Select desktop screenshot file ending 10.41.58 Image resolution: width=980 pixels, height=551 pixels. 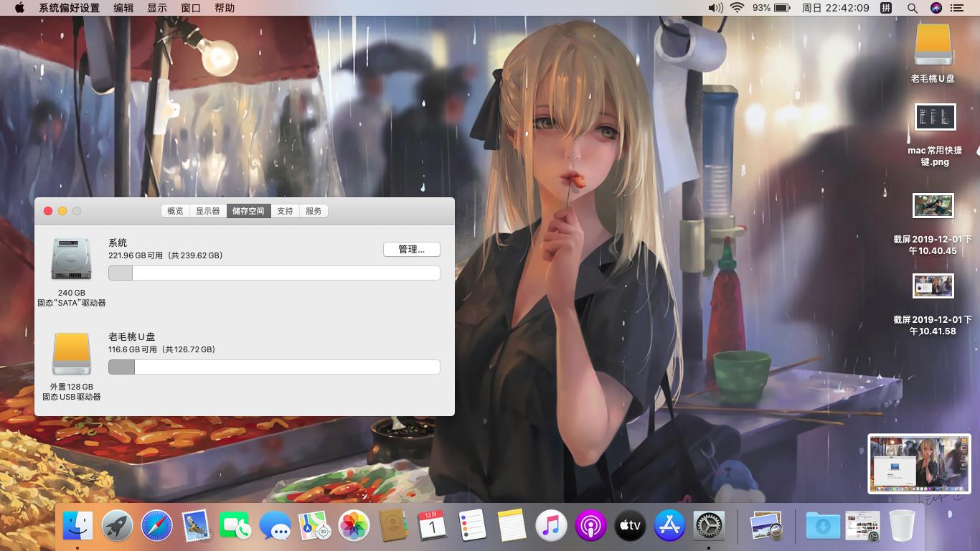tap(933, 286)
